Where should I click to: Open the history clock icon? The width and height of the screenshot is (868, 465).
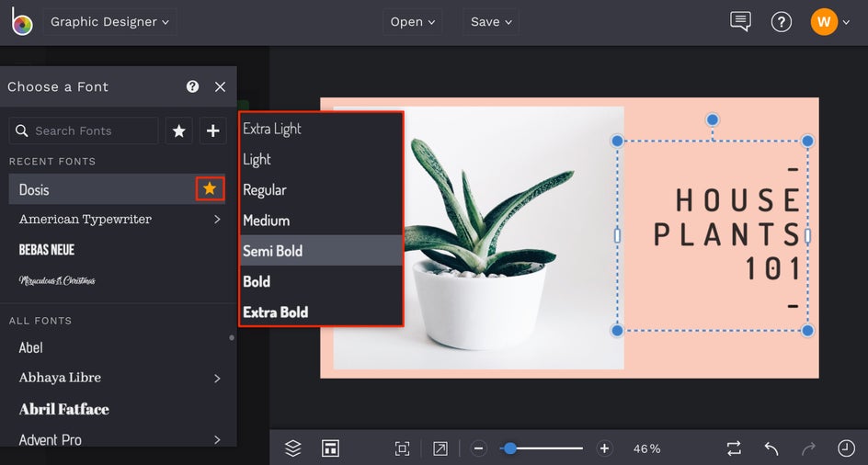click(845, 448)
